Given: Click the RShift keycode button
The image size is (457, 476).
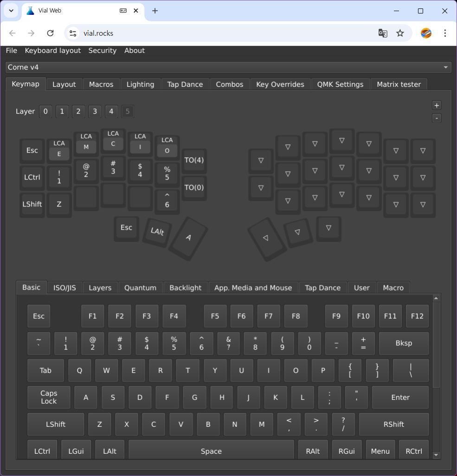Looking at the screenshot, I should [394, 425].
